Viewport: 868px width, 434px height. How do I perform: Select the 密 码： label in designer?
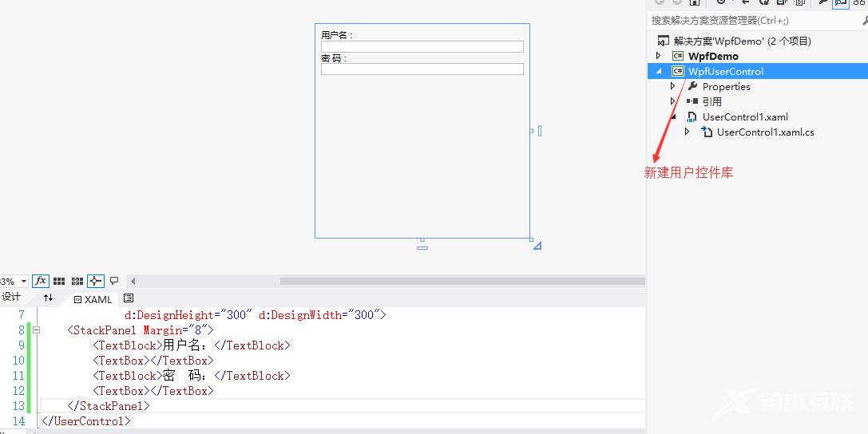click(334, 58)
